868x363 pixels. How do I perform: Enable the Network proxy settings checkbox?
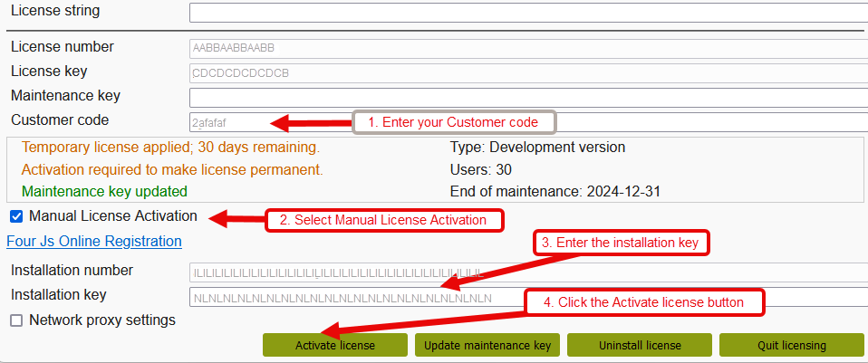coord(16,320)
